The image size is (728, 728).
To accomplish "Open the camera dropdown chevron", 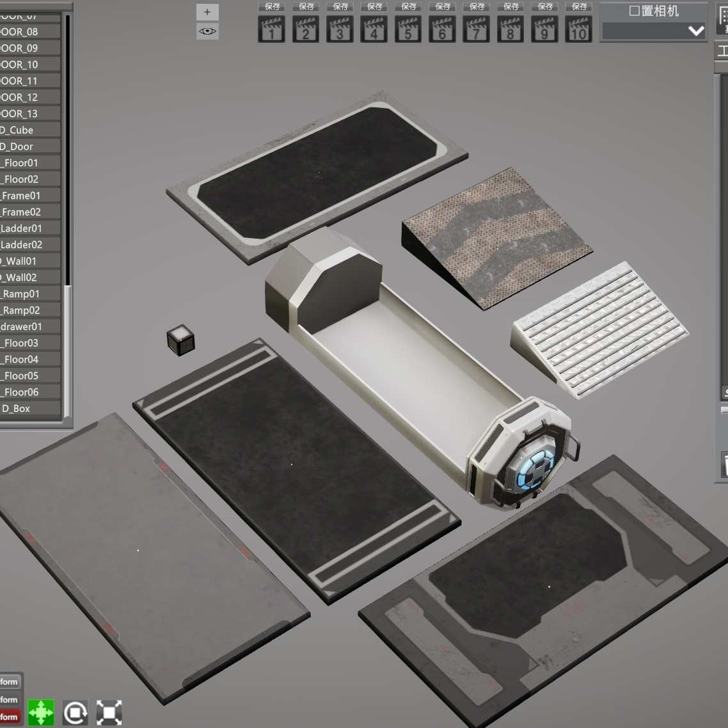I will 696,31.
